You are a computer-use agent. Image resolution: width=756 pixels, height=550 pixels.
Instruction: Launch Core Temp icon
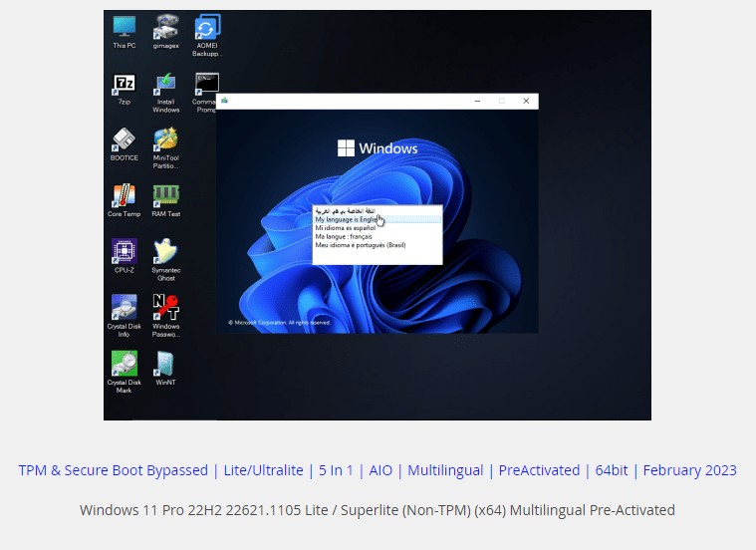(124, 200)
